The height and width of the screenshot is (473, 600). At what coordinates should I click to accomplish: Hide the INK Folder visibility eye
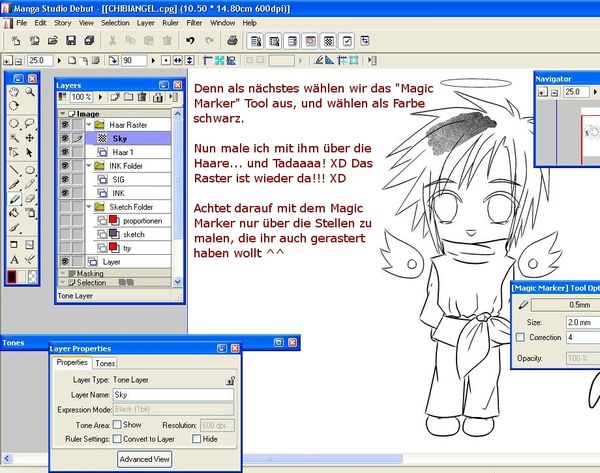pyautogui.click(x=65, y=166)
